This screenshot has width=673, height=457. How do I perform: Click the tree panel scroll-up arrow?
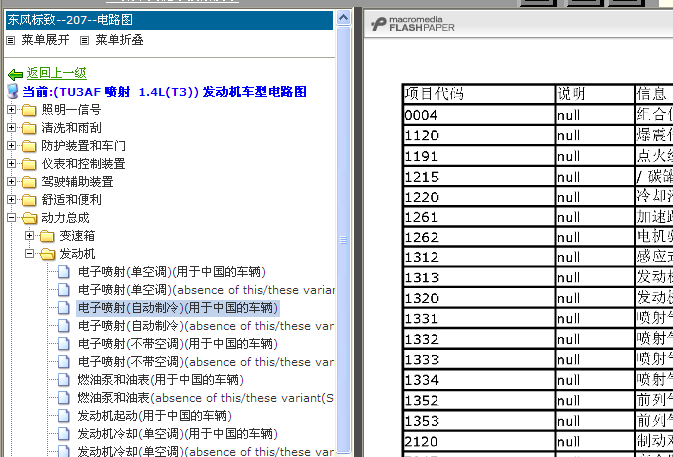coord(343,18)
